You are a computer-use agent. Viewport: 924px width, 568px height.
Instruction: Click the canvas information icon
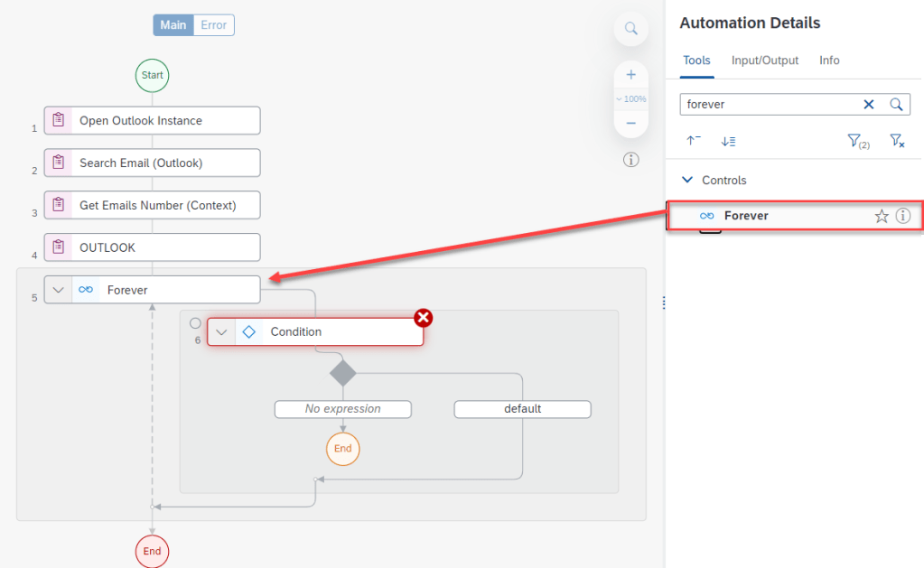(x=630, y=160)
